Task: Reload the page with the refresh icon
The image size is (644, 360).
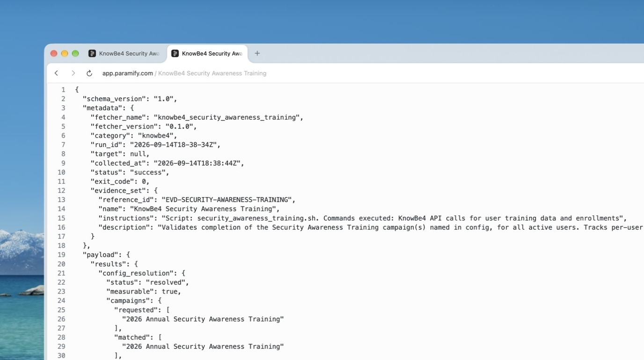Action: (x=89, y=73)
